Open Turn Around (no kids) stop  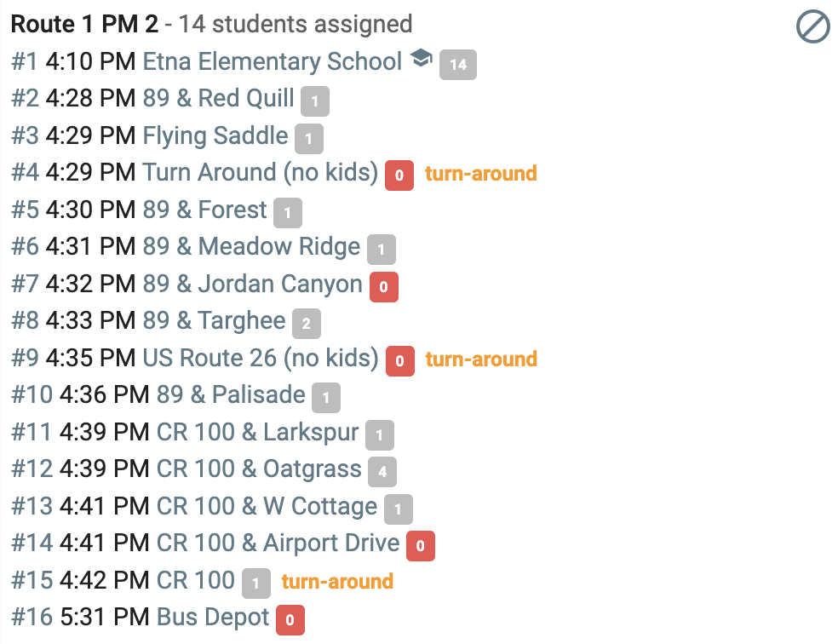pos(261,173)
